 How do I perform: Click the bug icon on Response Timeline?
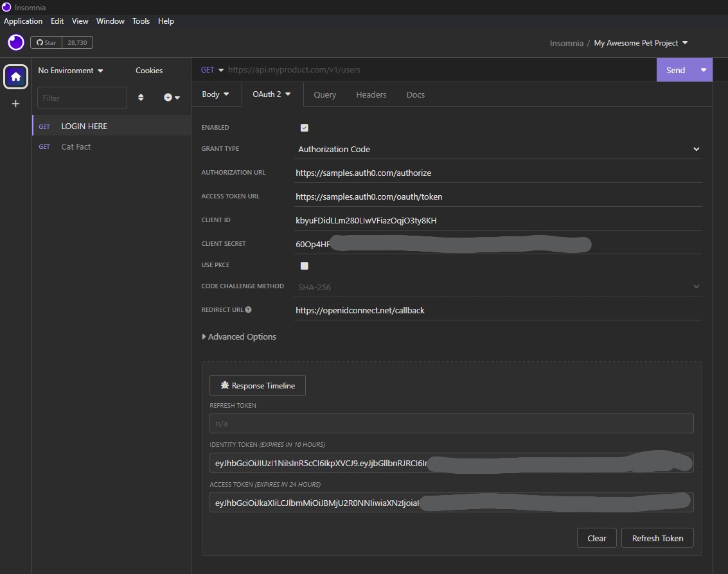[225, 385]
